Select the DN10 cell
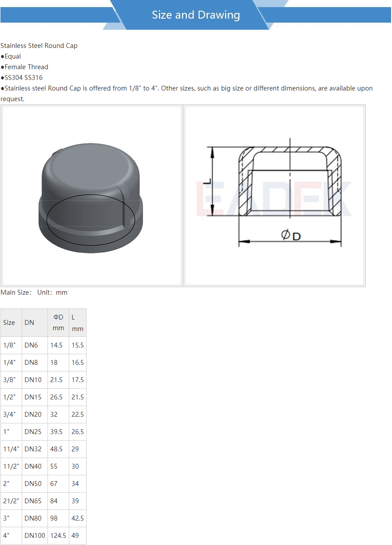Image resolution: width=392 pixels, height=545 pixels. click(35, 380)
